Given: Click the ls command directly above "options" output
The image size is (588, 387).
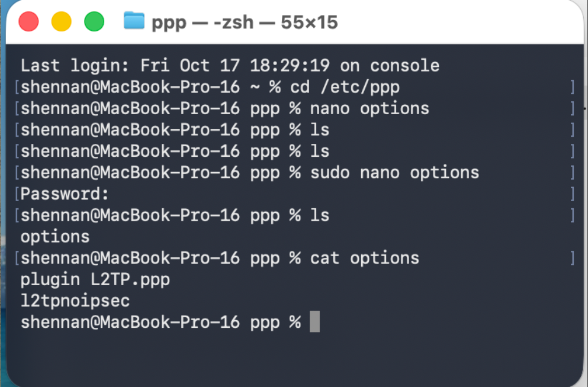Looking at the screenshot, I should [319, 215].
